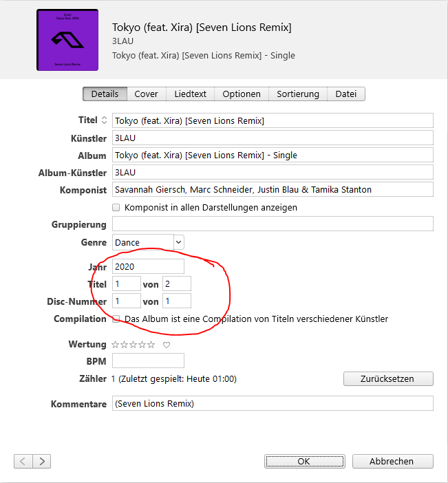
Task: Open the Cover tab
Action: click(147, 94)
